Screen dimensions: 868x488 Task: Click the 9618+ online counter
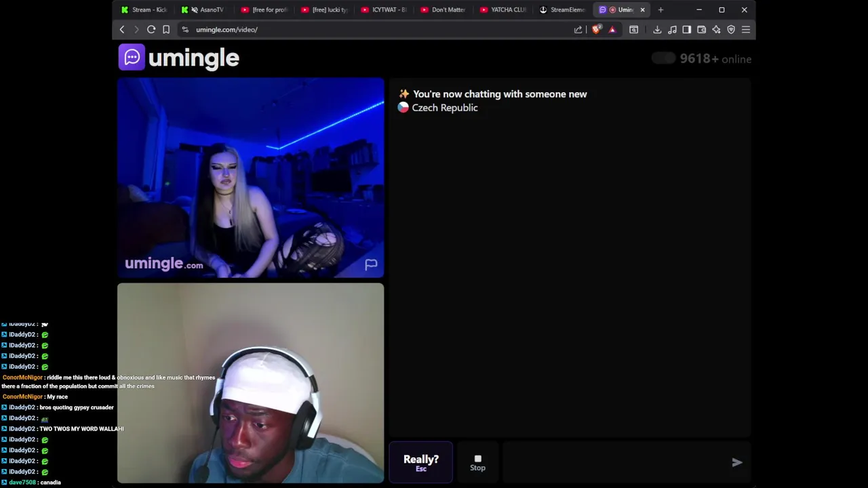click(715, 59)
